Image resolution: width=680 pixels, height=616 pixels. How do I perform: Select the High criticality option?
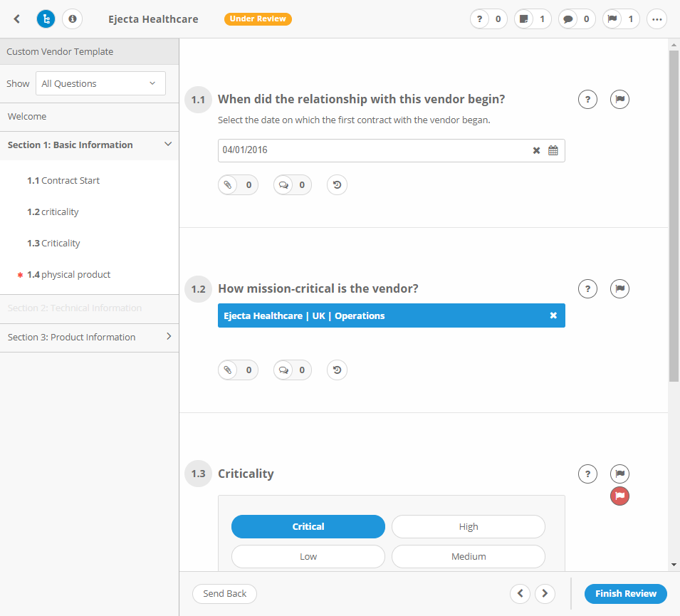click(468, 526)
